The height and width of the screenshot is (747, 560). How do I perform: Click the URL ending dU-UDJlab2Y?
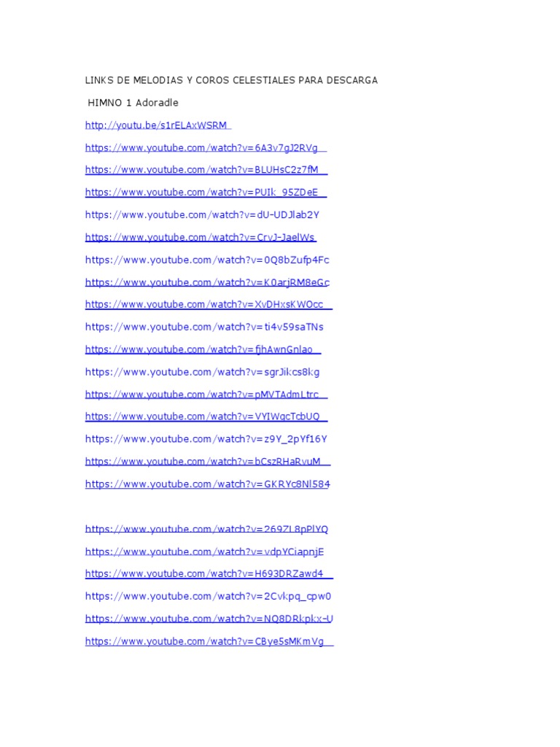click(x=203, y=215)
